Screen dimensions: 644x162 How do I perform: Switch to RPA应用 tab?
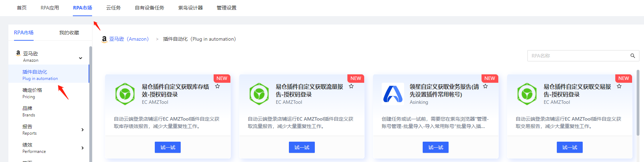(x=50, y=8)
